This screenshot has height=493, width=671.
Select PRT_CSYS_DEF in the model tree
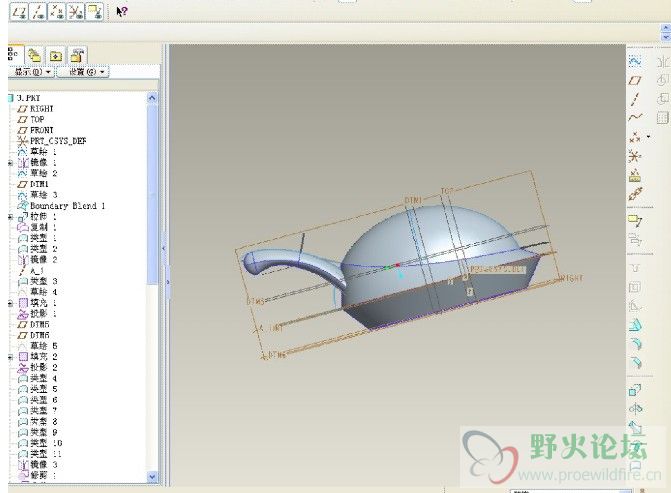[52, 141]
